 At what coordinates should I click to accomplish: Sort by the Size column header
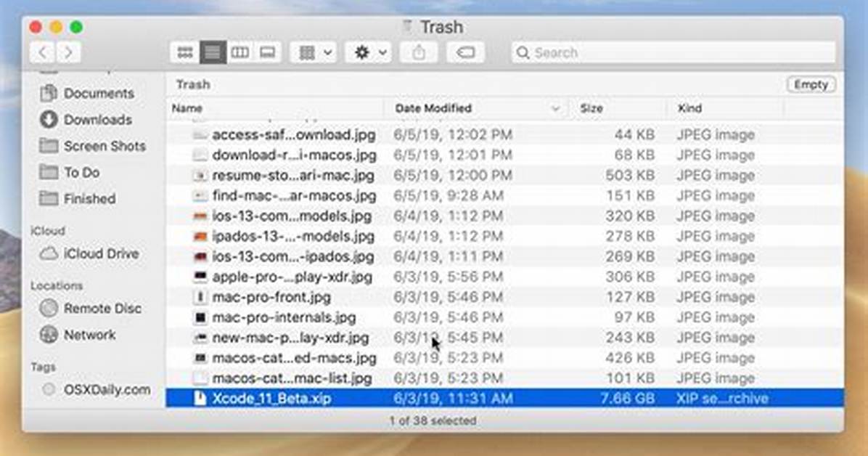591,108
